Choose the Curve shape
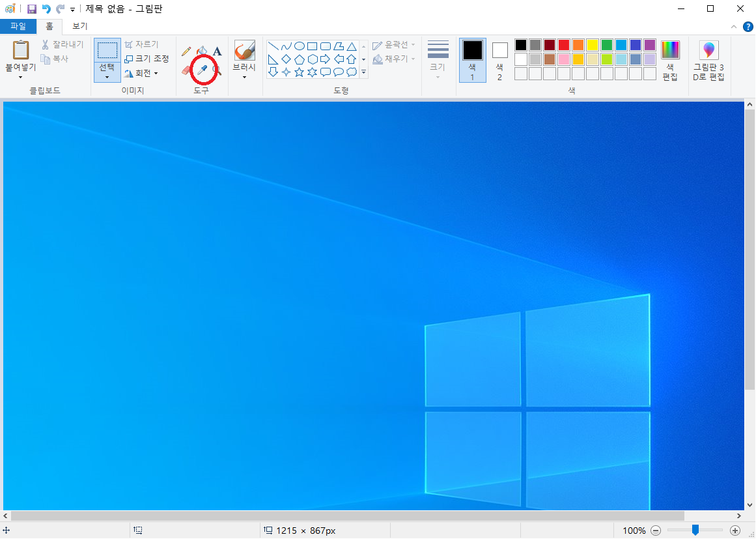The height and width of the screenshot is (539, 756). tap(287, 46)
